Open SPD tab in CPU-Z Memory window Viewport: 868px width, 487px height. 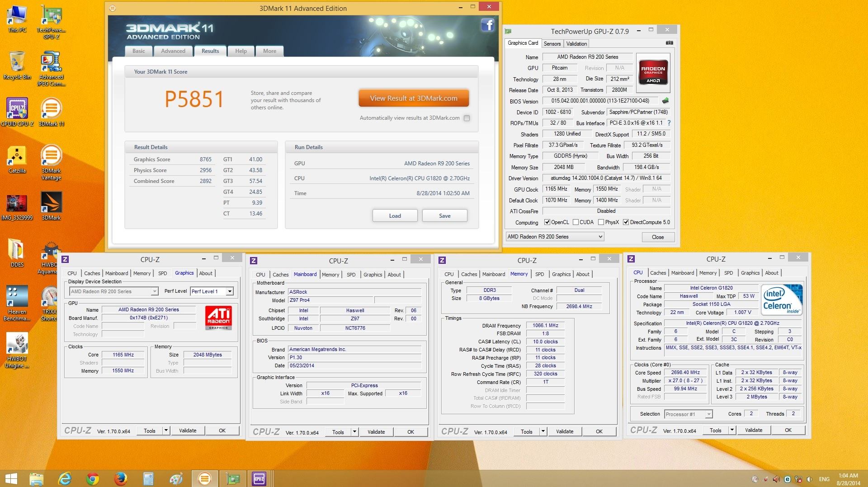[x=539, y=274]
